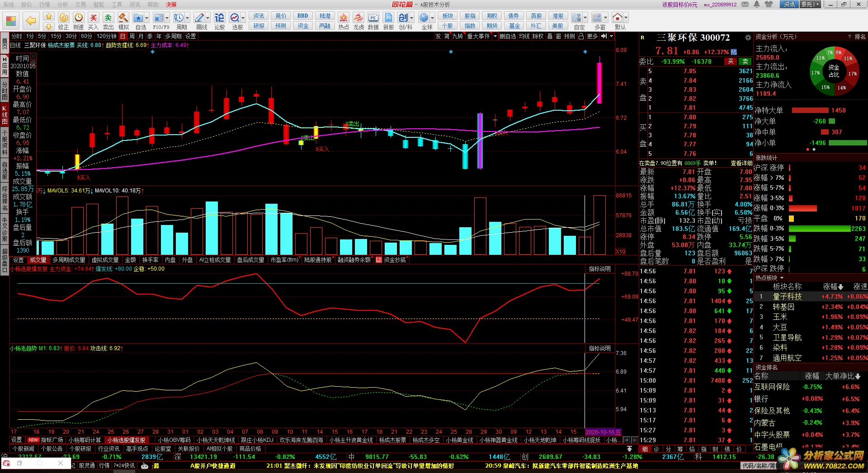Image resolution: width=868 pixels, height=473 pixels.
Task: Click the 个股新闻 bottom tab
Action: (24, 449)
